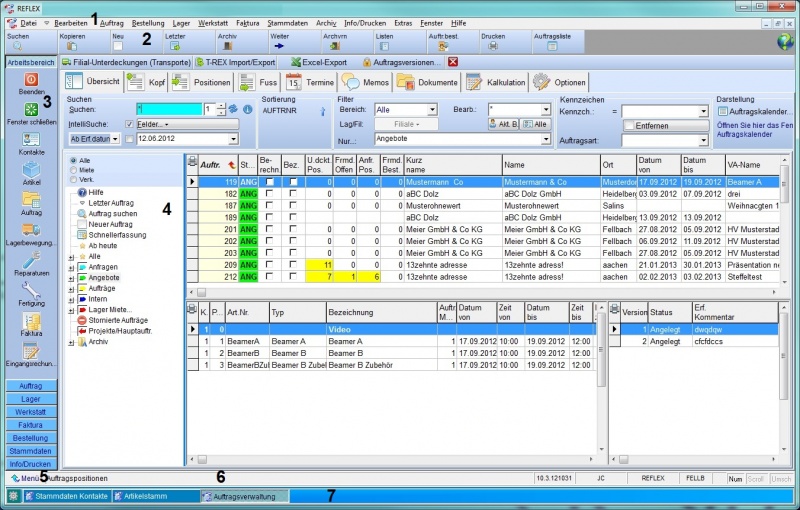Screen dimensions: 800x510
Task: Open the Nur dropdown showing Angebote
Action: click(x=545, y=139)
